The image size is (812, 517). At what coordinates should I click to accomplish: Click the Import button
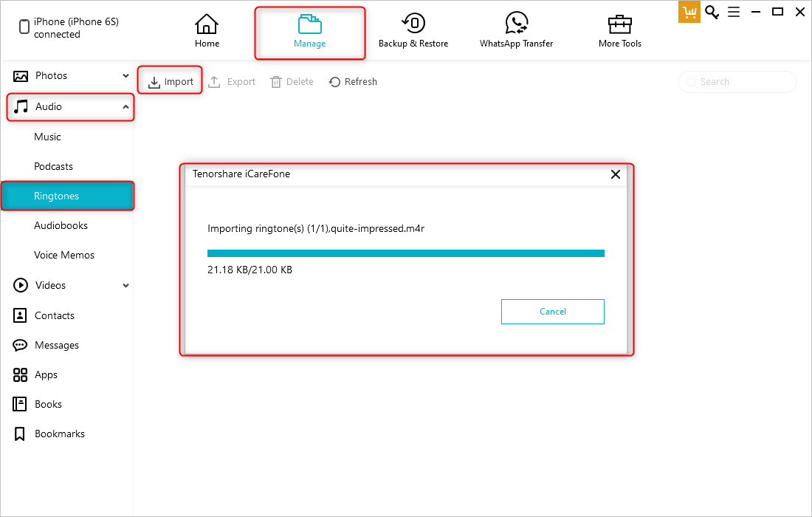(171, 82)
